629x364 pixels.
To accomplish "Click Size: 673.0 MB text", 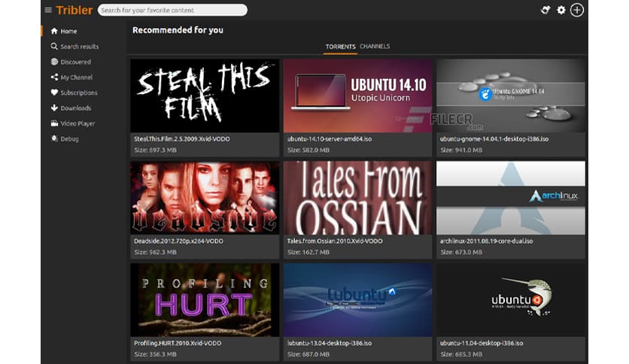I will click(x=461, y=252).
